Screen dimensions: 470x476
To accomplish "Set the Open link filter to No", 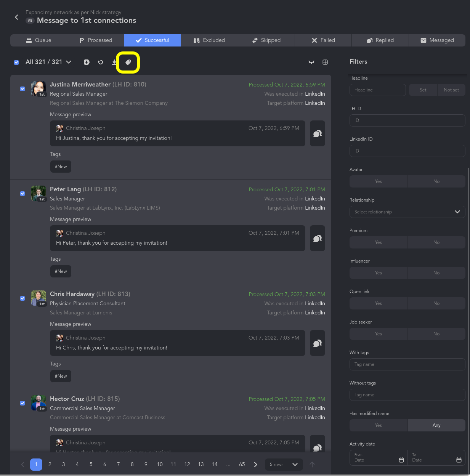I will coord(436,303).
